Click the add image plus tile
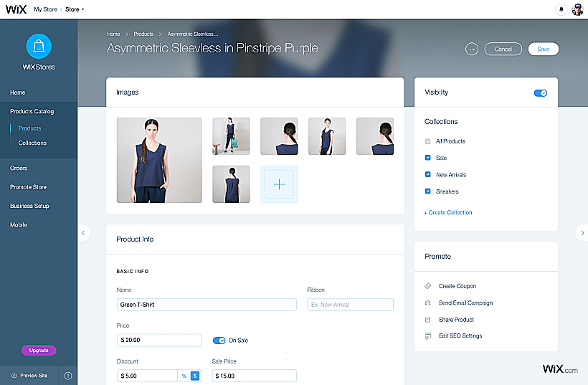The width and height of the screenshot is (588, 385). 279,184
